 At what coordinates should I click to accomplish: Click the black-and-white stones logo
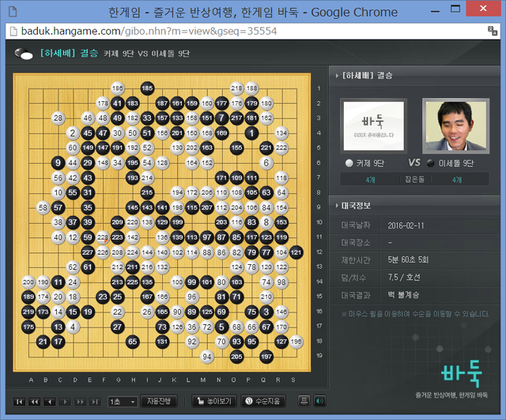(x=24, y=54)
